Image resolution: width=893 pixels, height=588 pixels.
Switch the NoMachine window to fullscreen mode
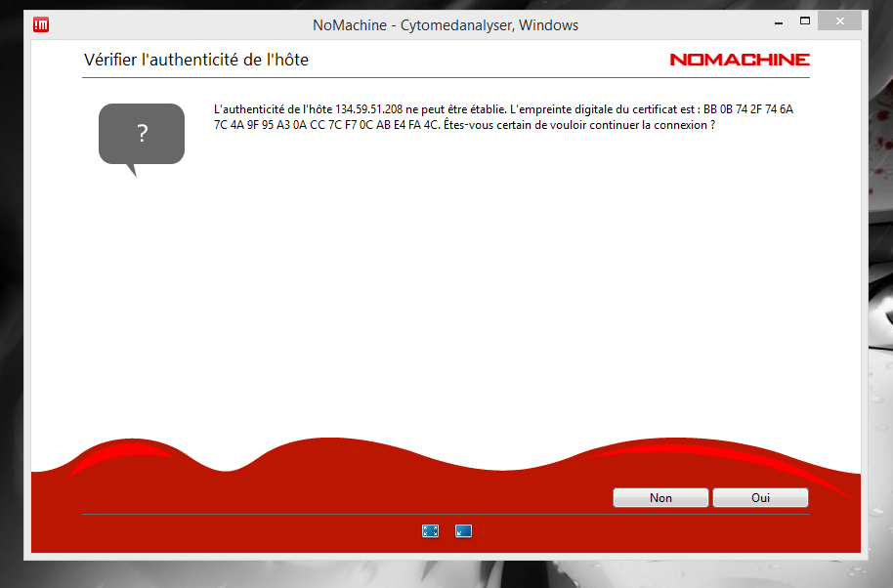click(430, 531)
